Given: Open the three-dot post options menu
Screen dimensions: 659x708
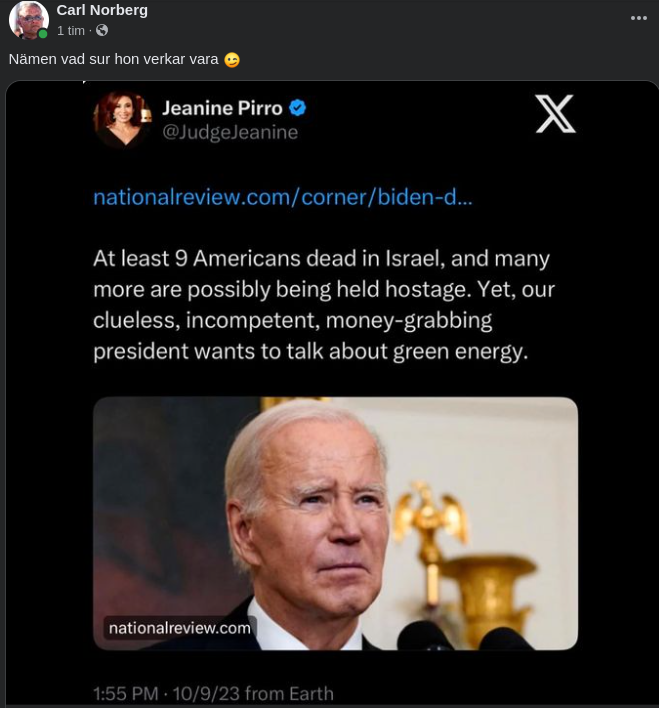Looking at the screenshot, I should (x=638, y=18).
